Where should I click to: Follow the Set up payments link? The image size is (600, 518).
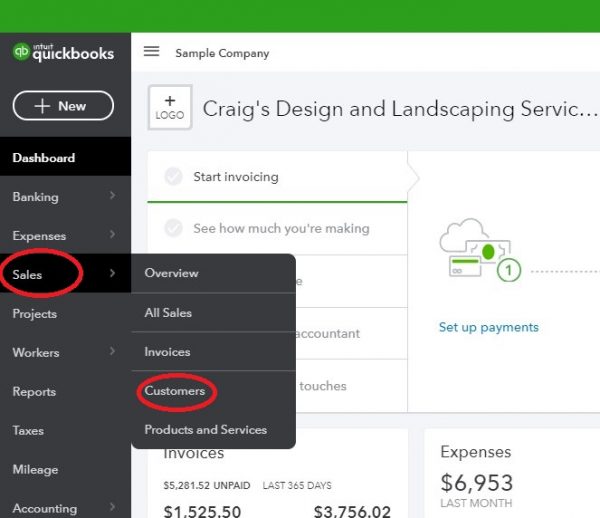pyautogui.click(x=488, y=327)
